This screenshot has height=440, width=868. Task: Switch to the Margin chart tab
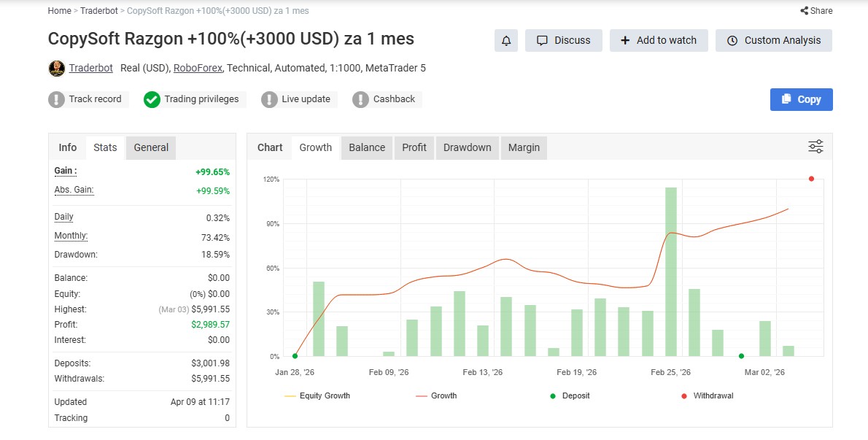[524, 147]
